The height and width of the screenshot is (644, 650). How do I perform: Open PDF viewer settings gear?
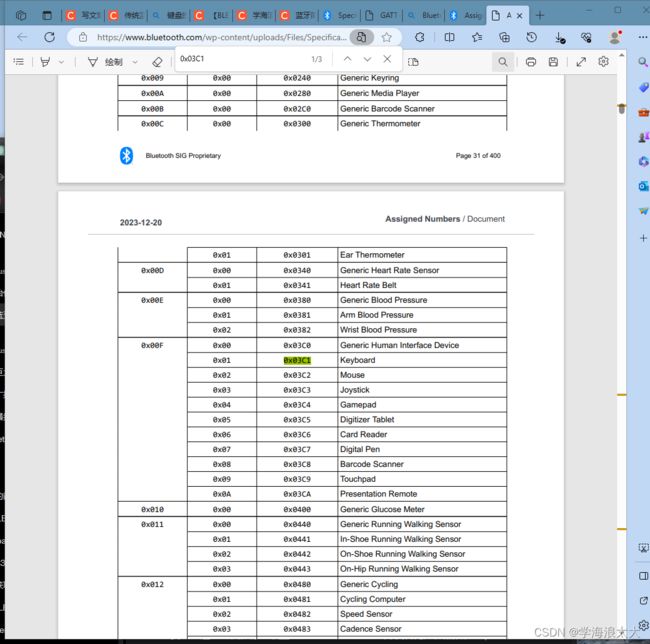point(604,62)
